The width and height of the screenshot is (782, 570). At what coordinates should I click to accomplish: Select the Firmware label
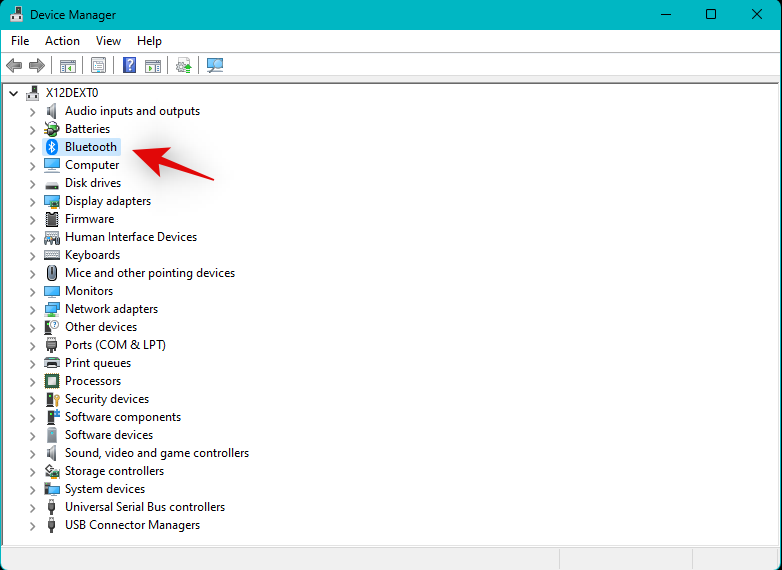[x=89, y=219]
